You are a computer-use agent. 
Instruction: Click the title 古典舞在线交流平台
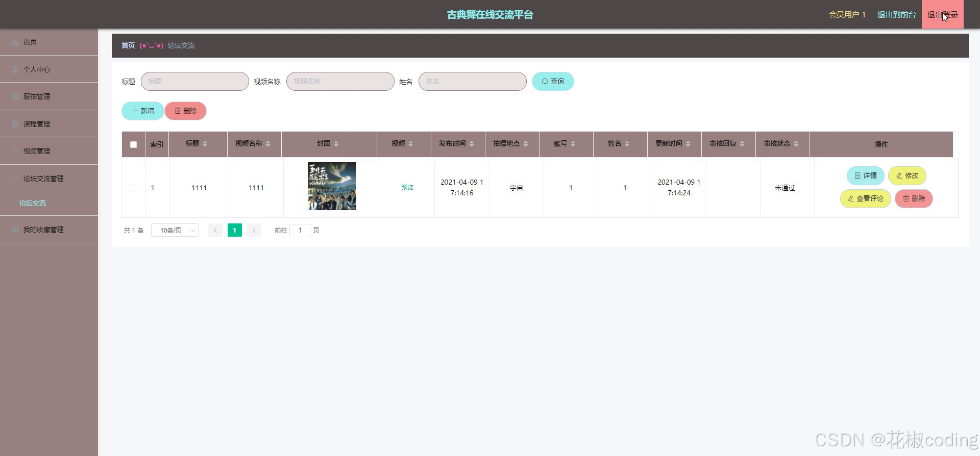490,15
